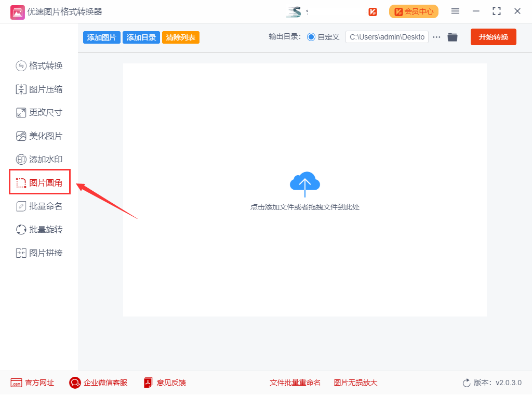The width and height of the screenshot is (532, 395).
Task: Click the output directory path field
Action: click(387, 37)
